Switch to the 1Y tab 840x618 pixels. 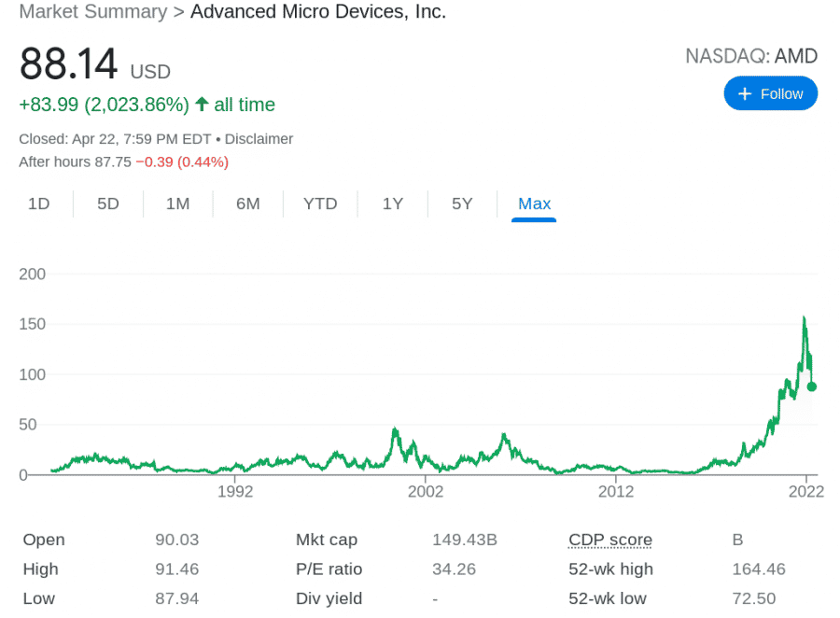tap(392, 204)
